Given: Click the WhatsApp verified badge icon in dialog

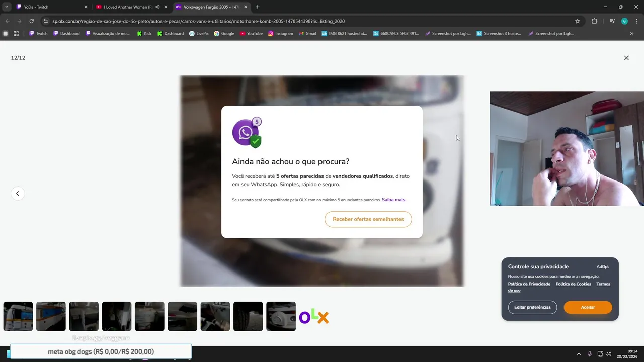Looking at the screenshot, I should [247, 133].
